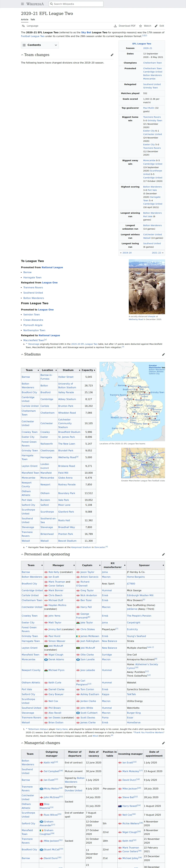This screenshot has width=186, height=868.
Task: Expand the Contents table dropdown
Action: (40, 45)
